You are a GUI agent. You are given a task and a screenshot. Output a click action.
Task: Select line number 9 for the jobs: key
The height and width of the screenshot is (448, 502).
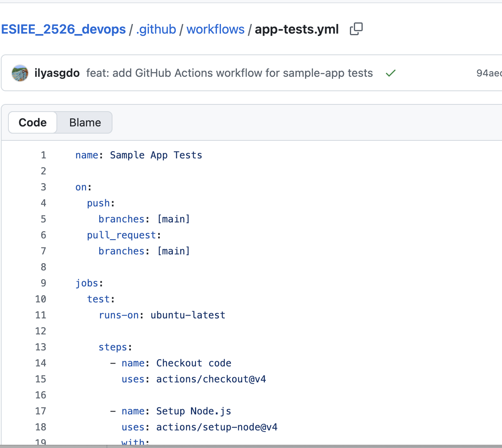click(43, 283)
